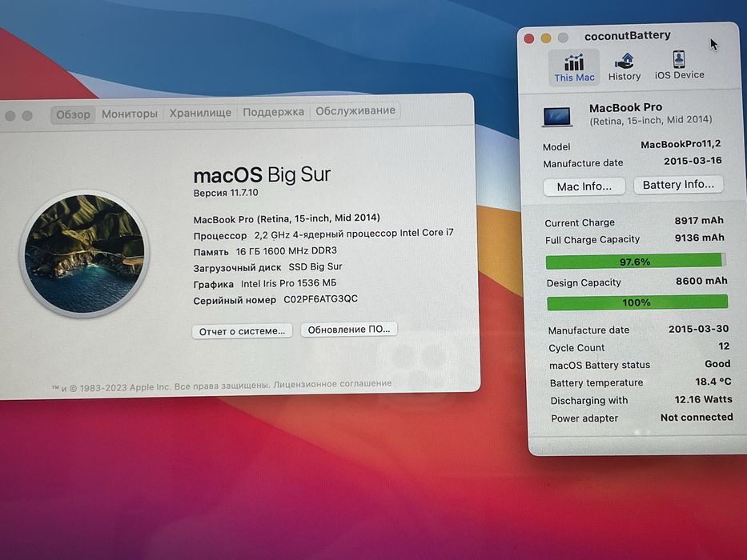Click the Battery Info... button
The image size is (747, 560).
(678, 184)
